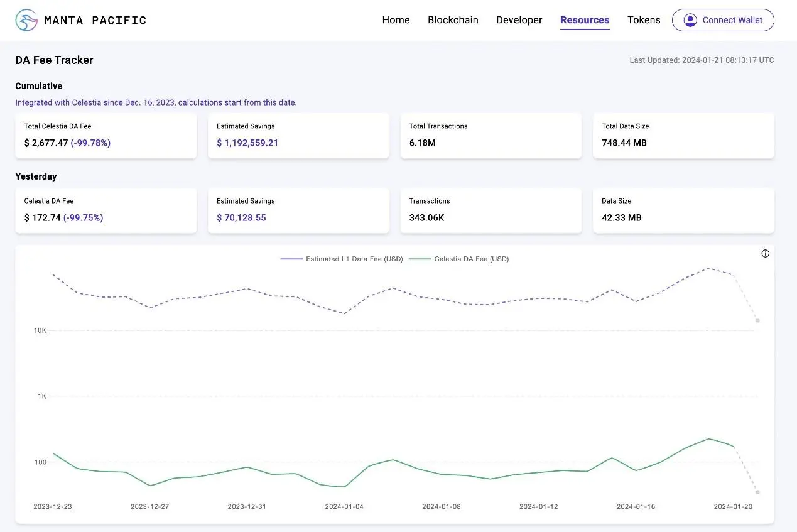Screen dimensions: 797x532
Task: Open the Blockchain navigation menu
Action: (453, 20)
